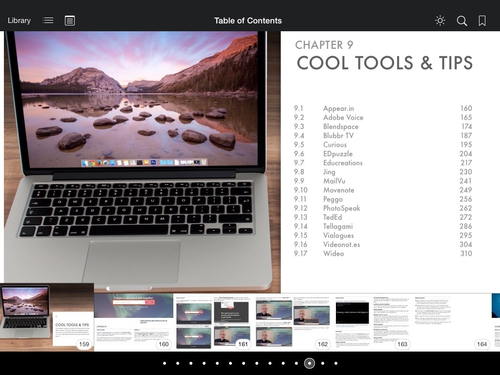Open the search magnifier icon
The image size is (500, 375).
pyautogui.click(x=461, y=21)
